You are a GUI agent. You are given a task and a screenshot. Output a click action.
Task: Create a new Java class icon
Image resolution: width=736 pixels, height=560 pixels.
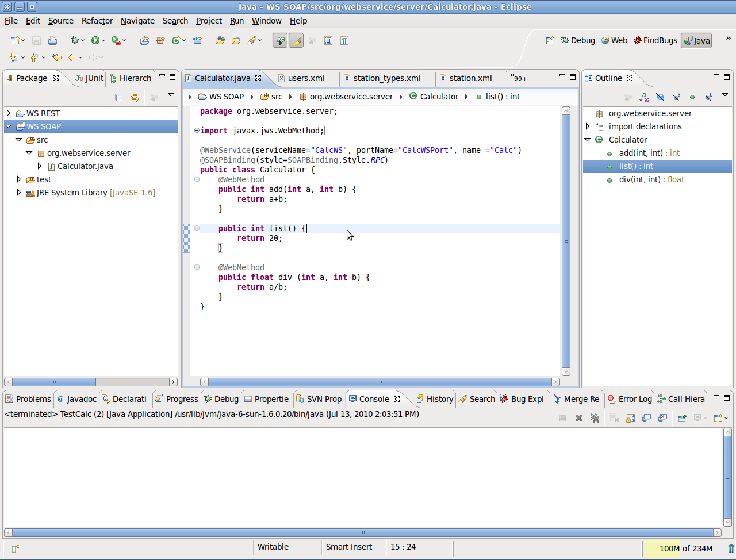coord(176,40)
